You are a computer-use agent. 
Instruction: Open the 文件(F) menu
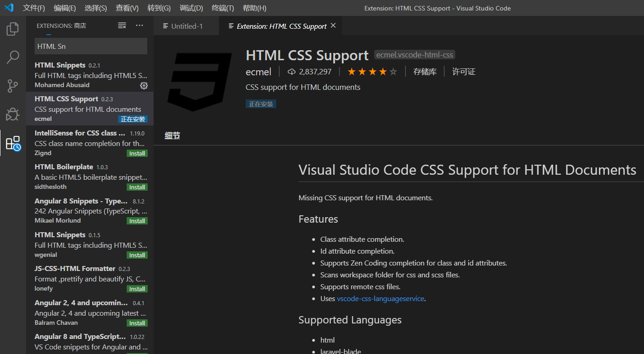pyautogui.click(x=34, y=8)
